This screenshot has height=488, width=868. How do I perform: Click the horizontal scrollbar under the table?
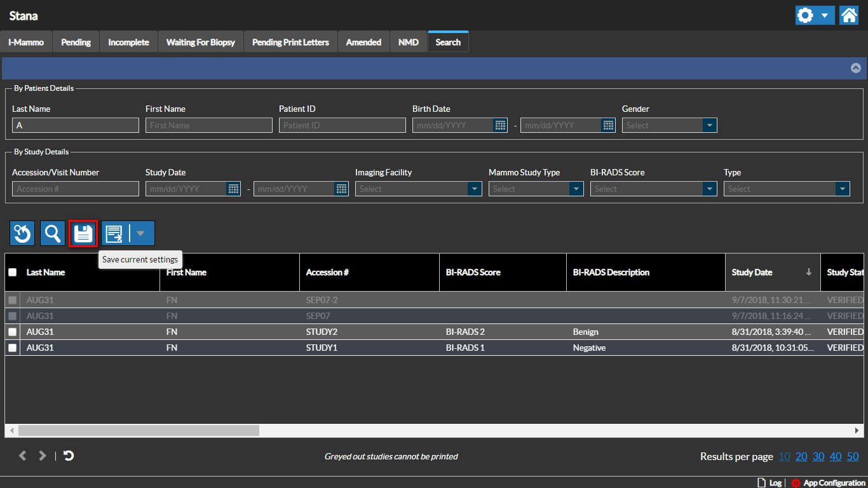(x=139, y=430)
